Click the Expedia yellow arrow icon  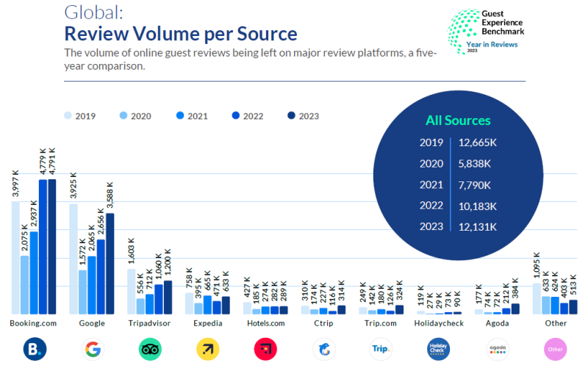click(208, 349)
